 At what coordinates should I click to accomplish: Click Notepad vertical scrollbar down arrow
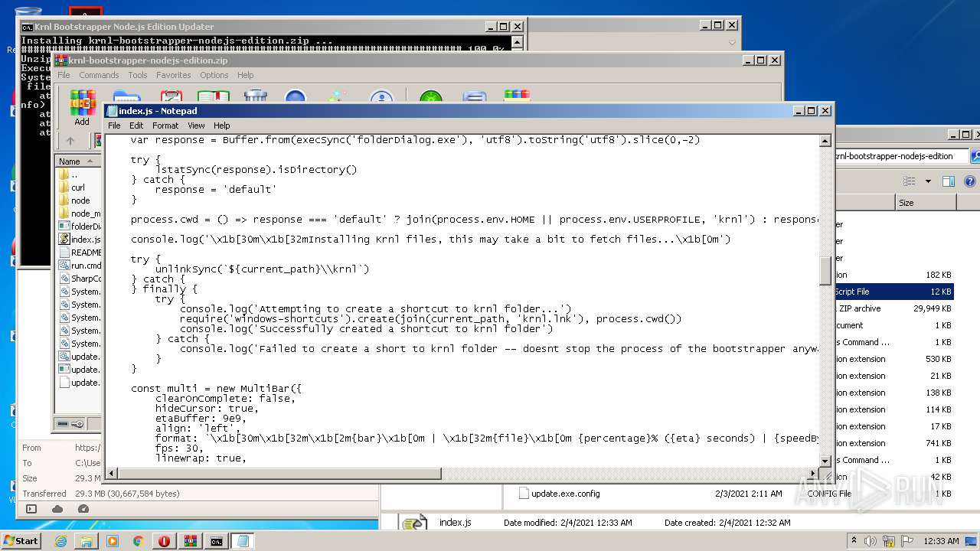coord(825,461)
